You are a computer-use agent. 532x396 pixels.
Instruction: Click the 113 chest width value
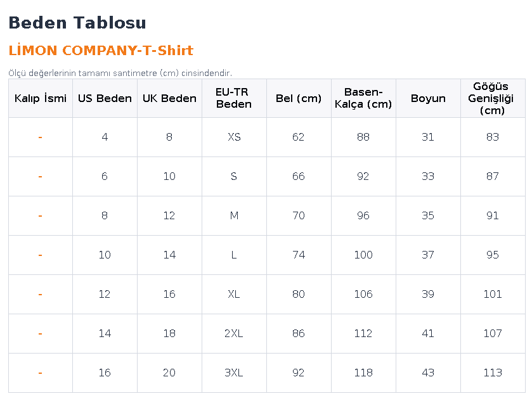[493, 373]
